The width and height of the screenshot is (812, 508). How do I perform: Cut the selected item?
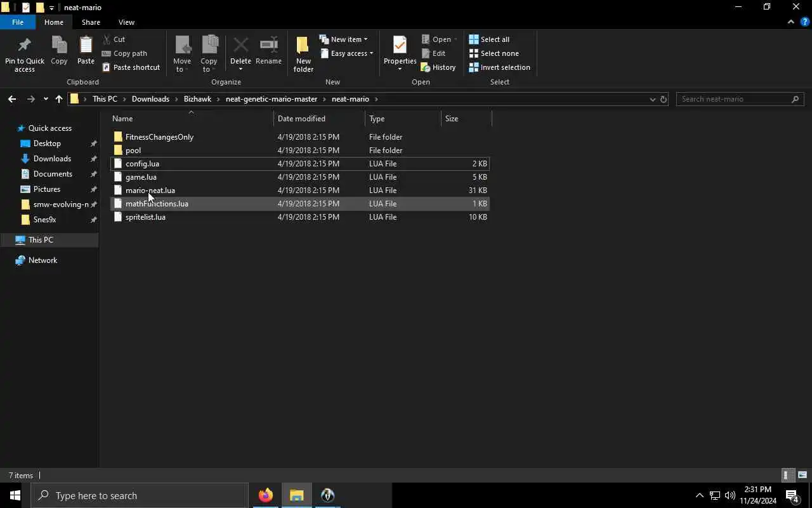114,39
